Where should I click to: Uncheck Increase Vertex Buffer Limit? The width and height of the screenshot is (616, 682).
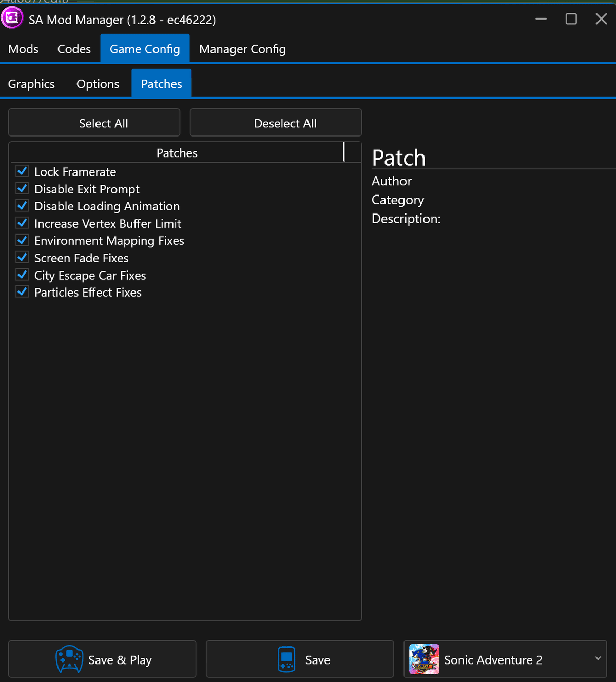[x=22, y=223]
